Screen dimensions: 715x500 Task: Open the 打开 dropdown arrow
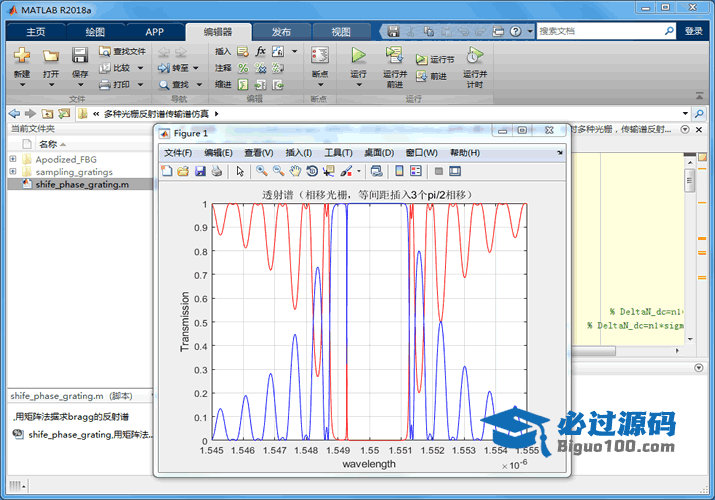(51, 85)
